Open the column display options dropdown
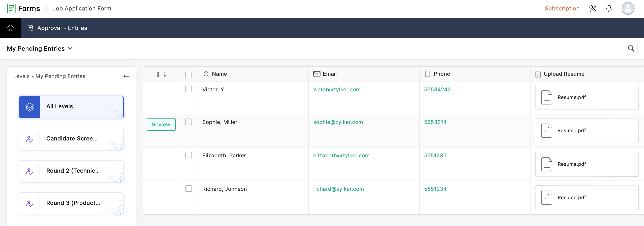 161,74
